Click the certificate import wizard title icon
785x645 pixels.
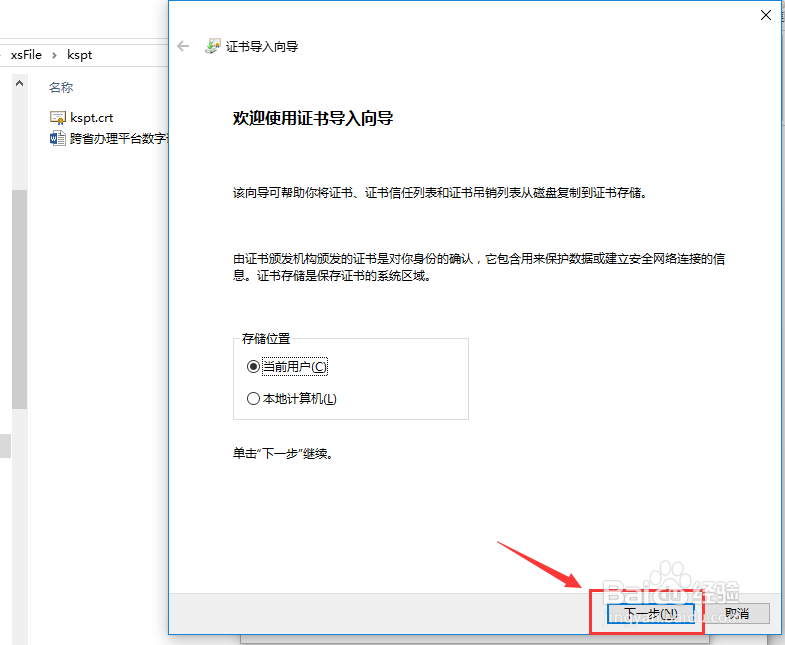click(x=213, y=46)
